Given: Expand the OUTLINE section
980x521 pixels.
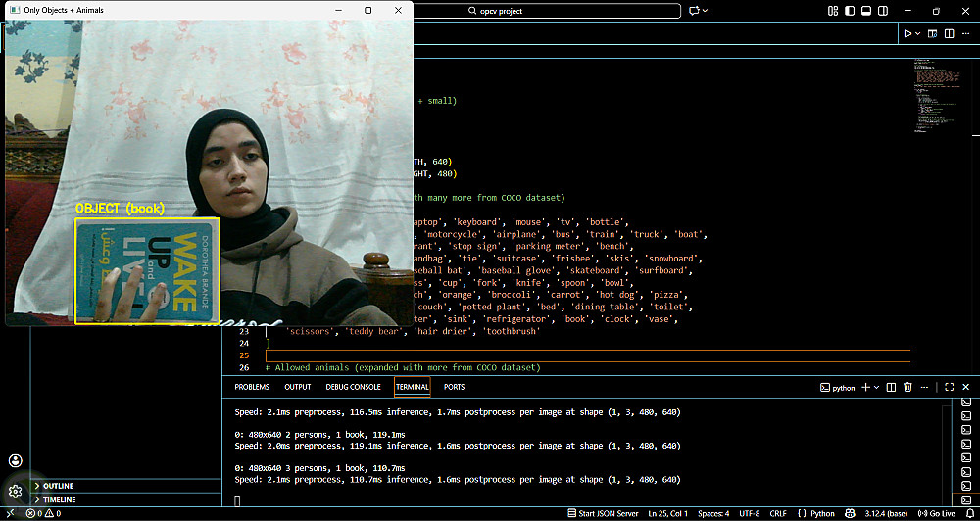Looking at the screenshot, I should [125, 486].
